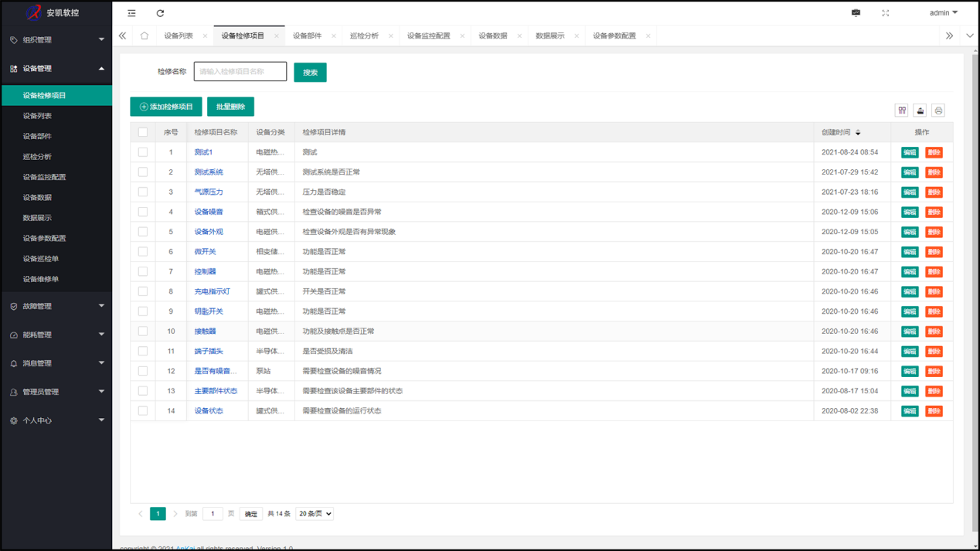Click the refresh icon in top header
This screenshot has height=551, width=980.
(160, 13)
